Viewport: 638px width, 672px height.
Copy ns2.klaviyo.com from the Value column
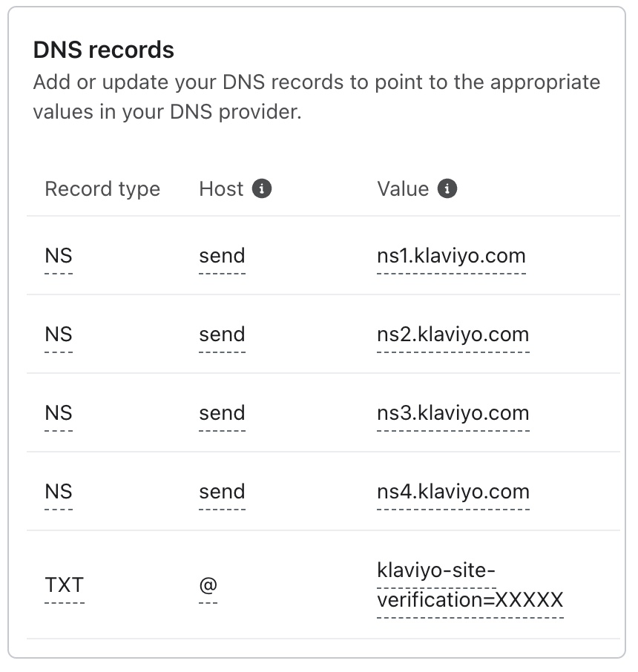coord(450,334)
